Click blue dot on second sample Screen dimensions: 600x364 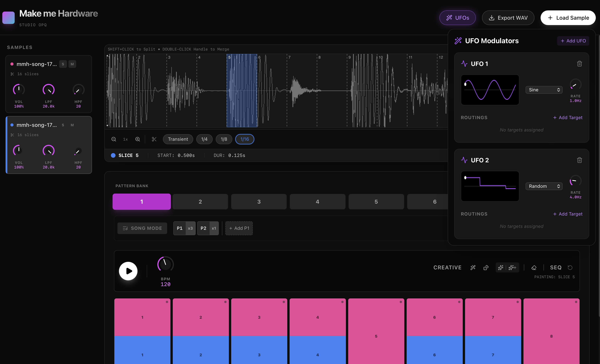[12, 125]
